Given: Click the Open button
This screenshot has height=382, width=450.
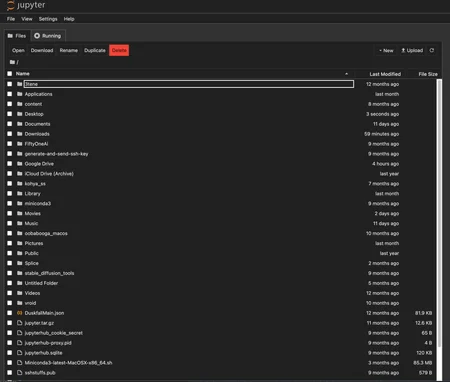Looking at the screenshot, I should coord(18,50).
